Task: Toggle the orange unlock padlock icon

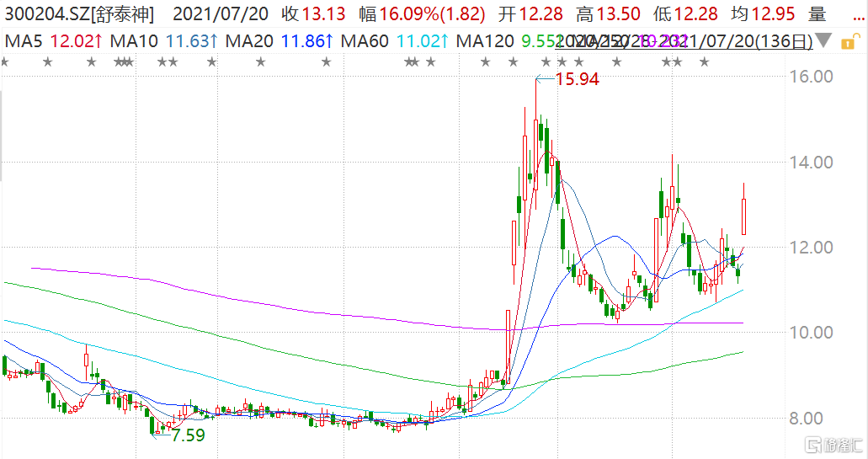Action: pyautogui.click(x=850, y=42)
